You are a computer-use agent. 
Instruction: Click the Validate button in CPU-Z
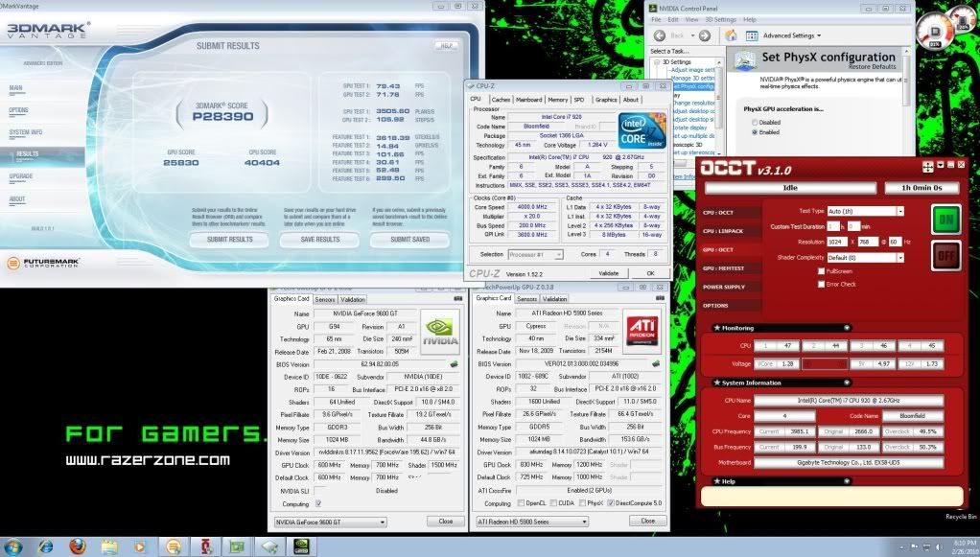[609, 273]
